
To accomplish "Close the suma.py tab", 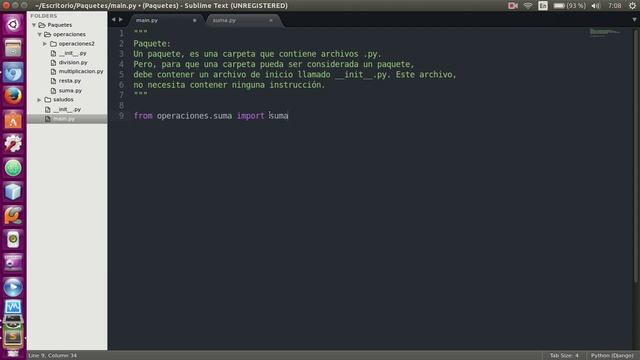I will coord(271,20).
